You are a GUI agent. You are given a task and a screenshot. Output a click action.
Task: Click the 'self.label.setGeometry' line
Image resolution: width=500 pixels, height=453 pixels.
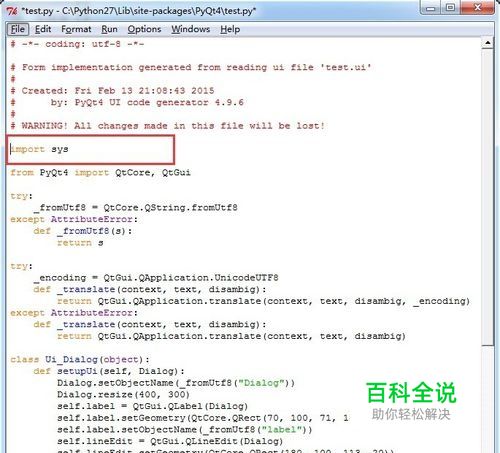[x=203, y=418]
